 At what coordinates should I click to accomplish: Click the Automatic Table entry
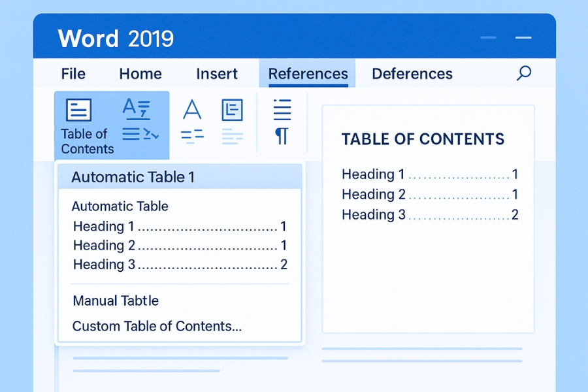120,206
